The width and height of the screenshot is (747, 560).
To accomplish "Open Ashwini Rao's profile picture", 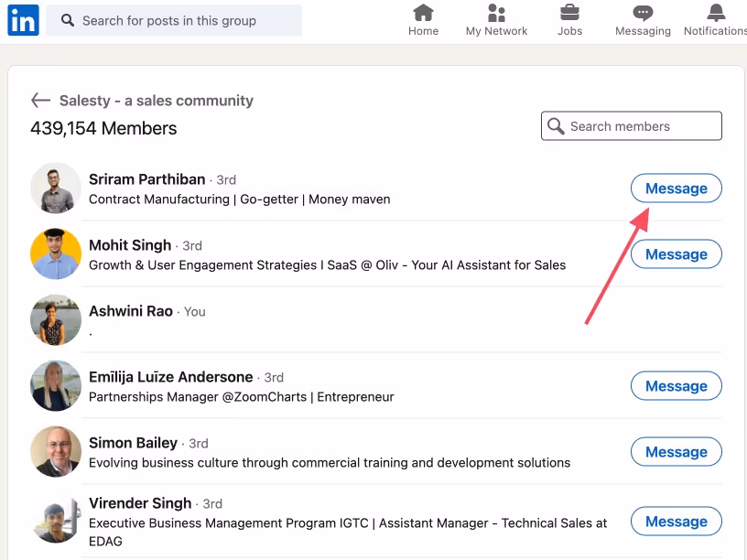I will (x=55, y=320).
